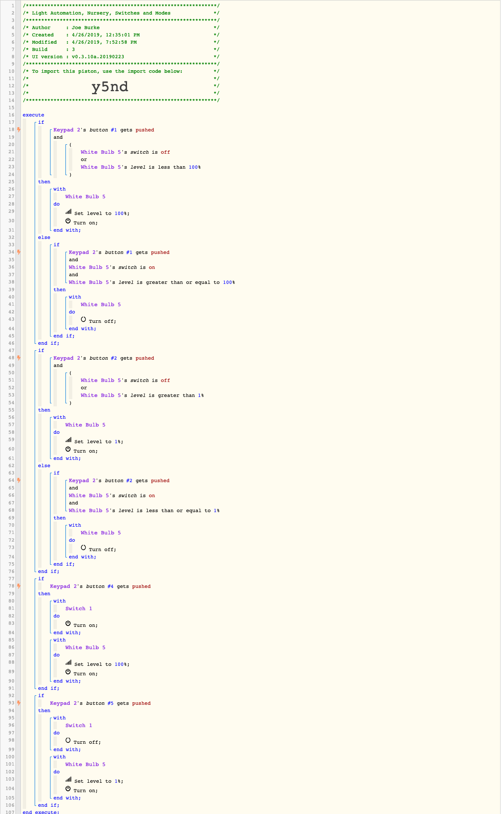Click 'White Bulb 5' device on line 101
The width and height of the screenshot is (504, 814).
point(85,764)
